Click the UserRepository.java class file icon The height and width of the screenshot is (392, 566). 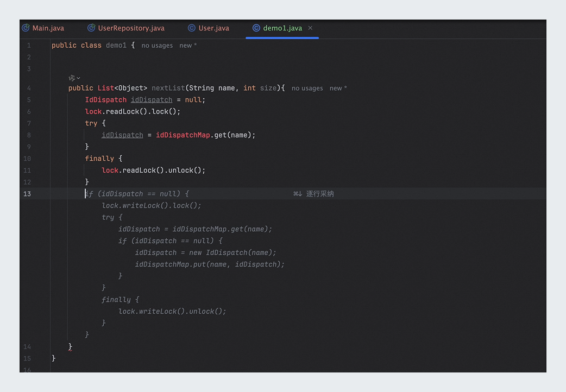[x=91, y=28]
